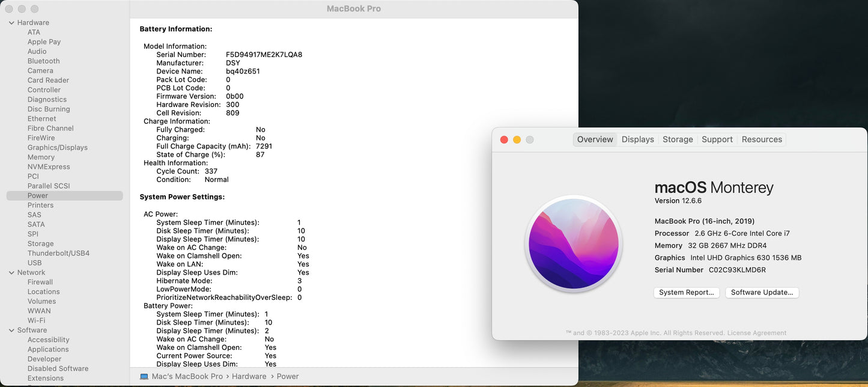Collapse the Software section in sidebar

11,331
